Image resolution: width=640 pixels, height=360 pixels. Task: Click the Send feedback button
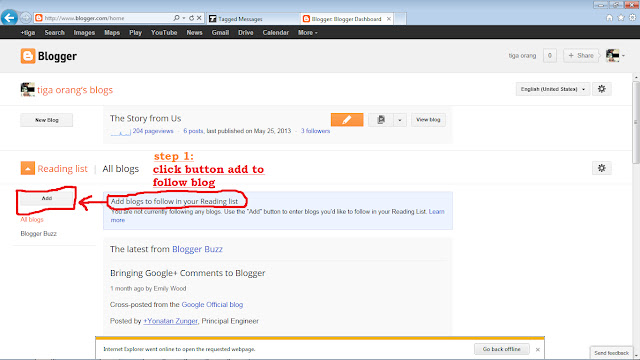(x=611, y=353)
